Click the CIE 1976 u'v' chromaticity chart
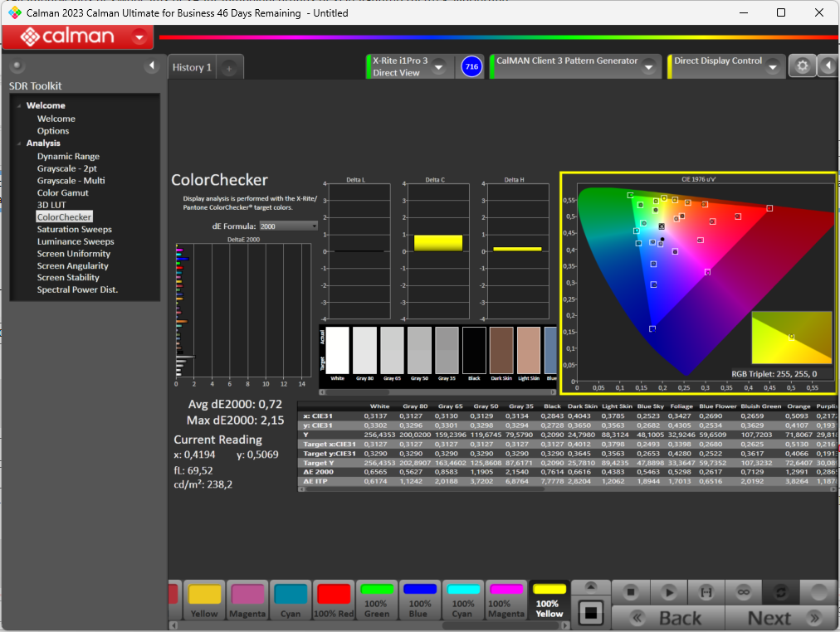 698,283
